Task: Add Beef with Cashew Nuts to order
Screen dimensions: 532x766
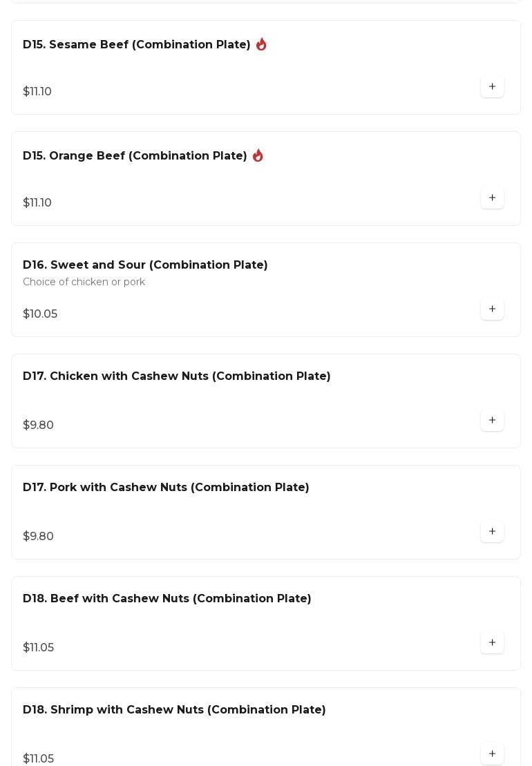Action: point(492,643)
